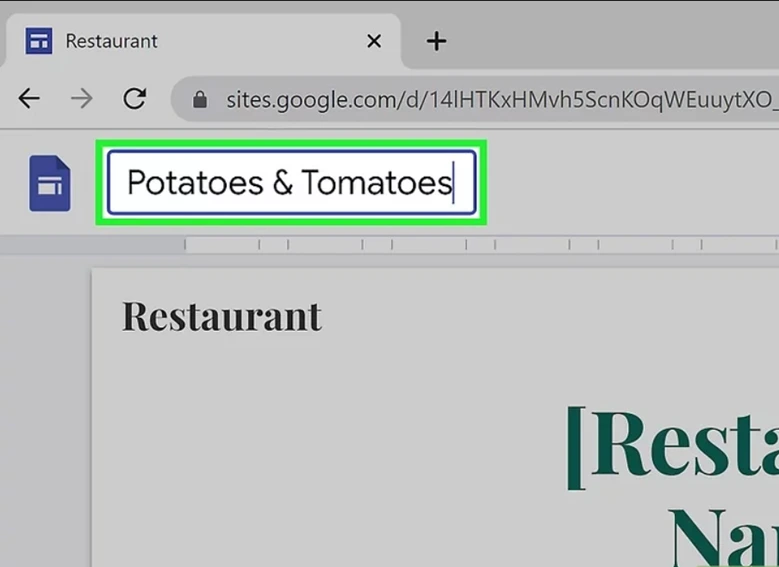Click the Google Sites home logo

[x=49, y=183]
